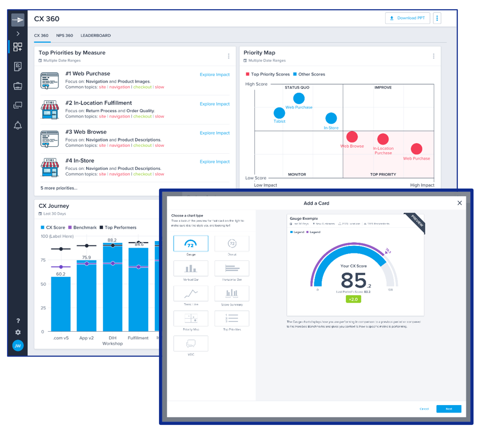Open notifications bell in the sidebar
The height and width of the screenshot is (427, 504).
[18, 125]
